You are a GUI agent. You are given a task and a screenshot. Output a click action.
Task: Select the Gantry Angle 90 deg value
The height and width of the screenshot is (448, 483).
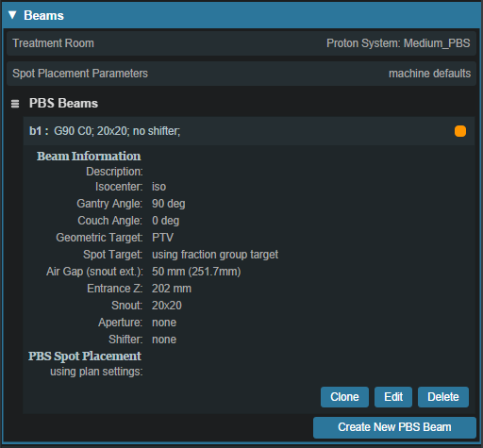pyautogui.click(x=169, y=204)
